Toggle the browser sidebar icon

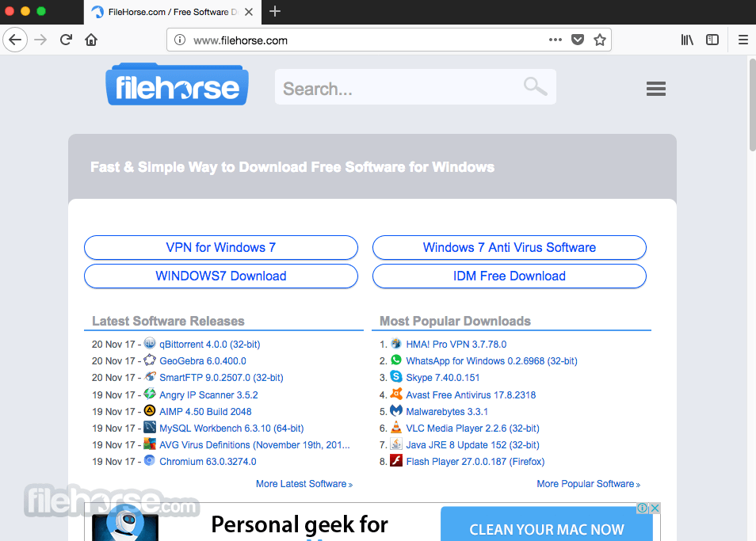tap(712, 40)
